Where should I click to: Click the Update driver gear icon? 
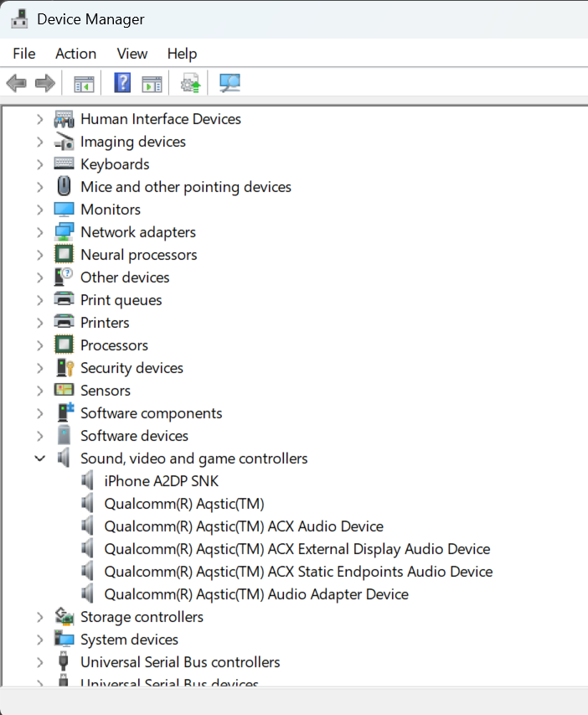point(190,83)
